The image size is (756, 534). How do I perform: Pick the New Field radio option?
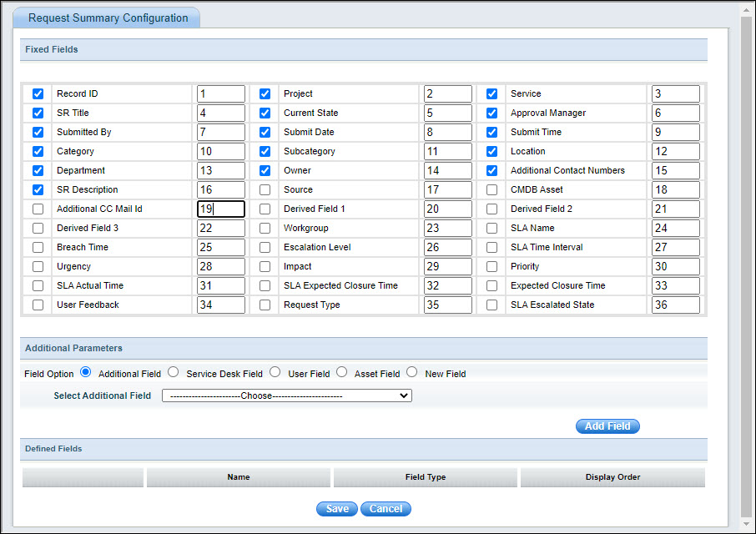pyautogui.click(x=411, y=372)
